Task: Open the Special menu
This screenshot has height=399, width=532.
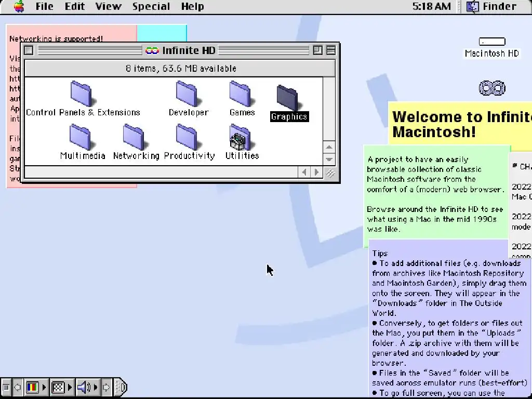Action: click(x=151, y=6)
